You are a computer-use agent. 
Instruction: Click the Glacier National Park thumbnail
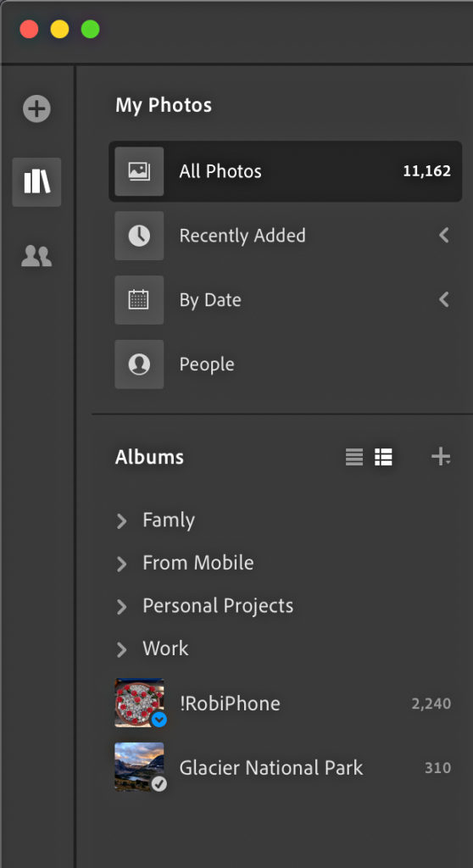pos(139,766)
